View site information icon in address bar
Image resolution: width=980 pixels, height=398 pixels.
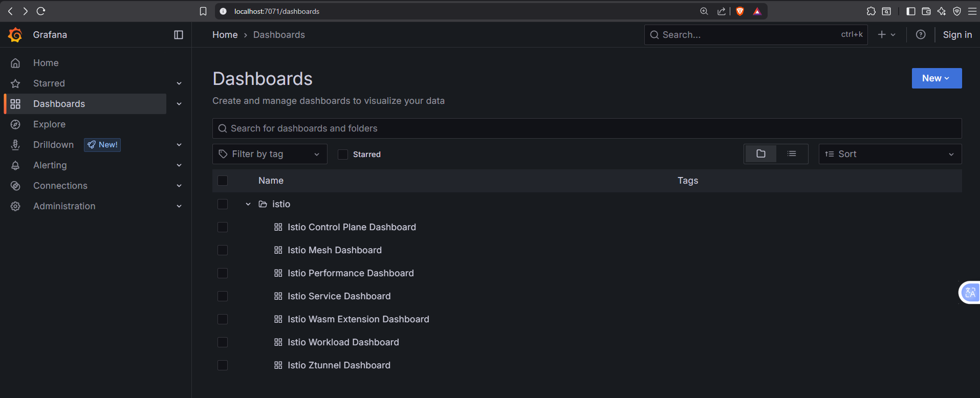[223, 11]
